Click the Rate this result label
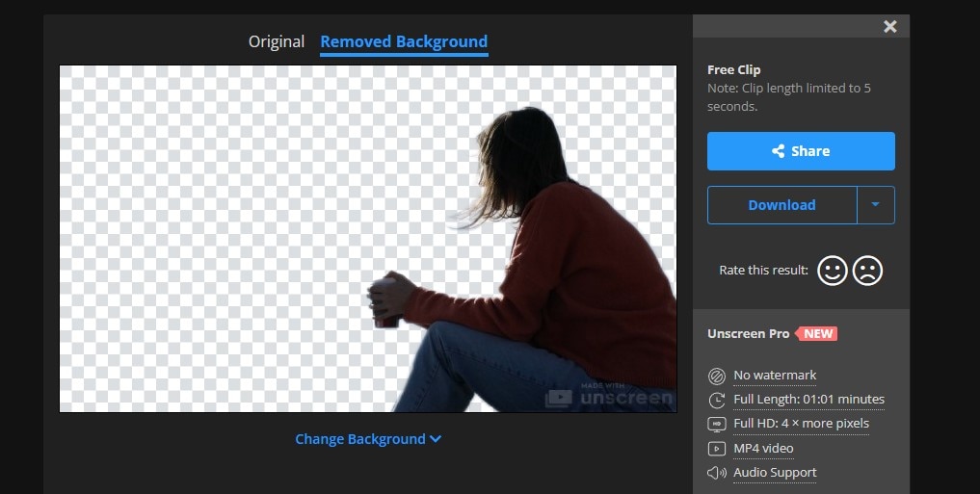Image resolution: width=980 pixels, height=494 pixels. 763,271
